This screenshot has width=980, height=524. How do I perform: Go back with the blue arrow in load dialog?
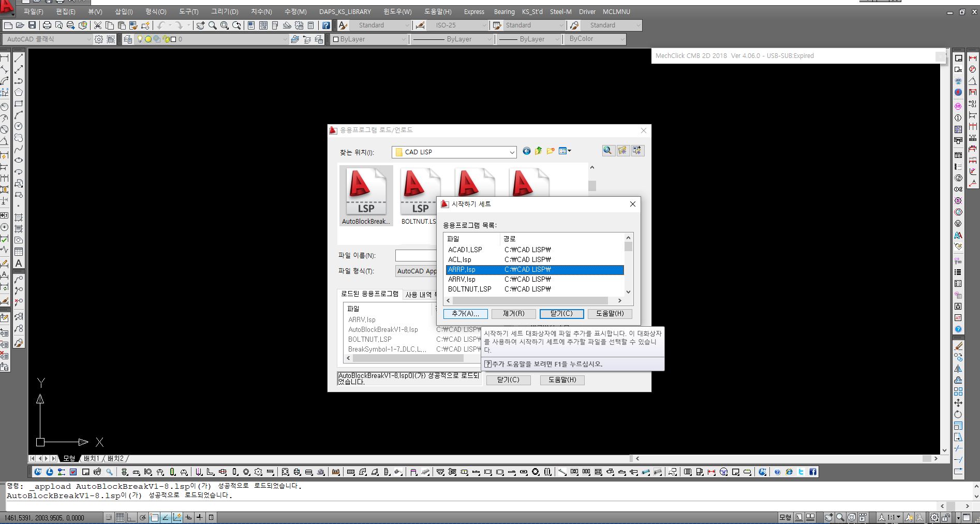point(526,151)
